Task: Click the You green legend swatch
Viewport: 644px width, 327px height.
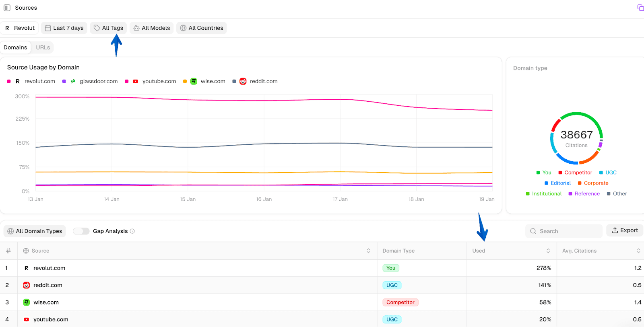Action: (x=538, y=173)
